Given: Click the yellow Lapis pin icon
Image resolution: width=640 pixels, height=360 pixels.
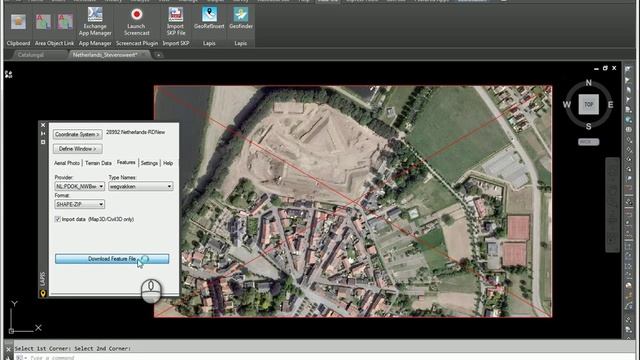Looking at the screenshot, I should [x=43, y=293].
